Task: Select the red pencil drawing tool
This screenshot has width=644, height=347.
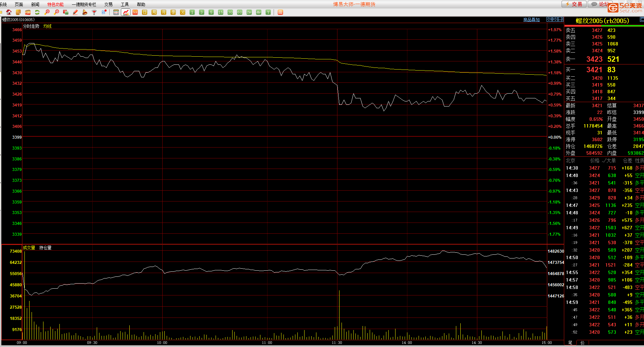Action: click(x=75, y=12)
